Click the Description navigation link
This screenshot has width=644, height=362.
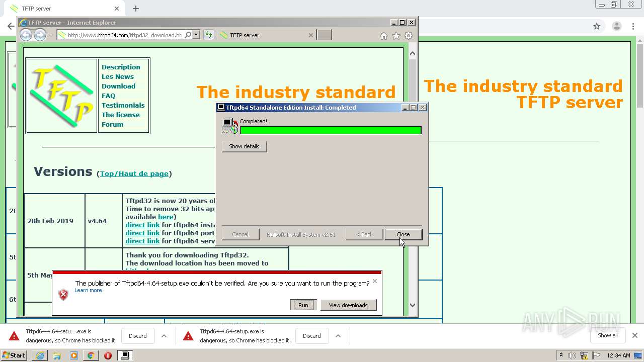point(121,67)
